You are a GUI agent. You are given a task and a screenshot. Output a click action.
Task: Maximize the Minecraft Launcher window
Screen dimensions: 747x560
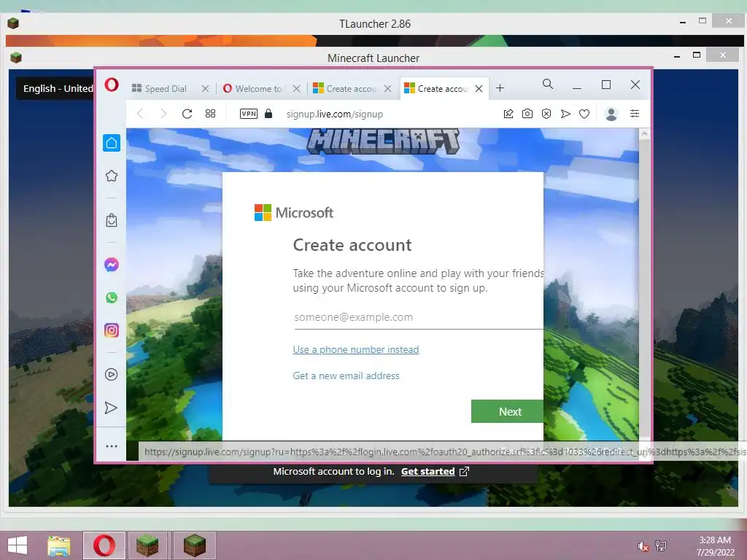(x=697, y=55)
